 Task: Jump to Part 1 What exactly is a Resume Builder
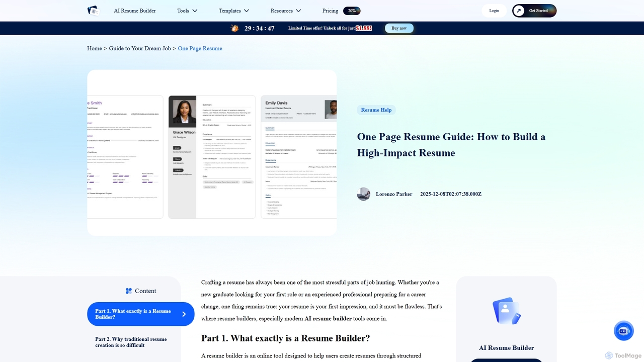click(141, 314)
